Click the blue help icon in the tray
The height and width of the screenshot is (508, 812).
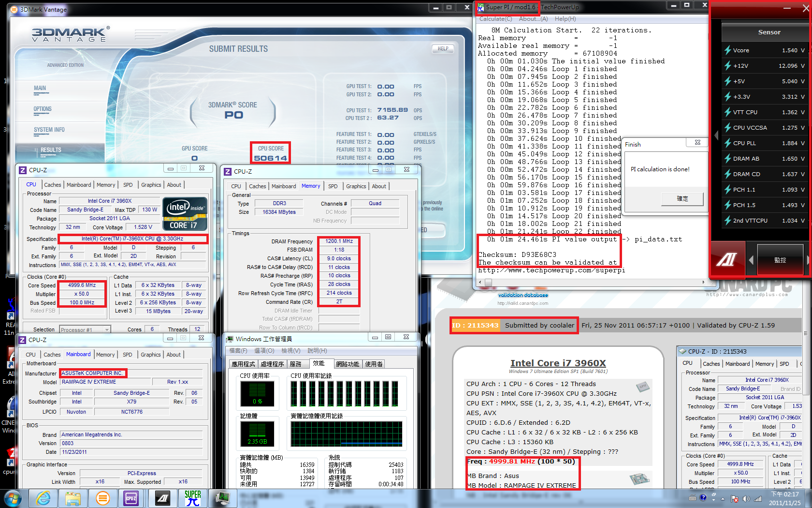(x=703, y=497)
